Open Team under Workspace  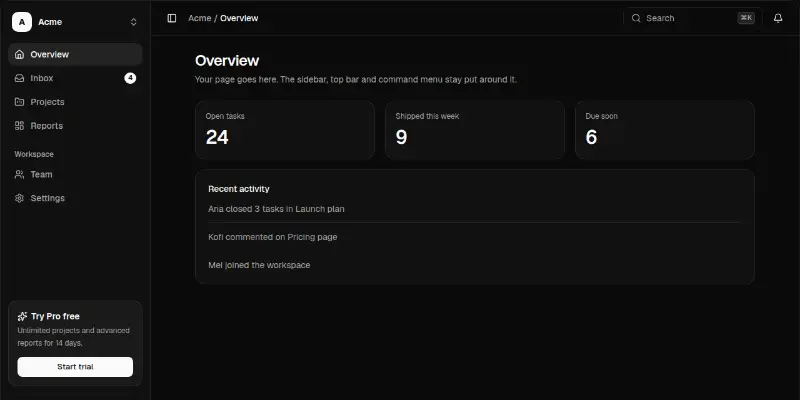[75, 174]
